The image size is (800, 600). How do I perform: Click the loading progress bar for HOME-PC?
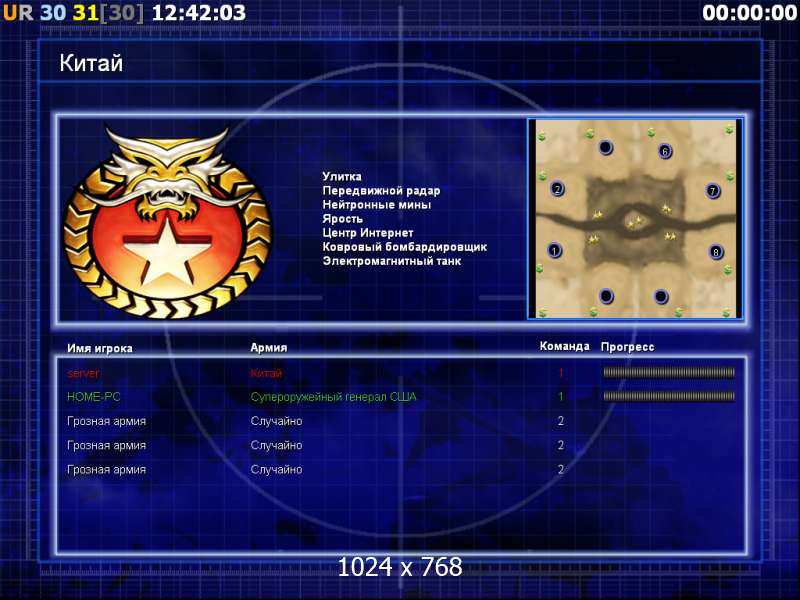pyautogui.click(x=669, y=396)
